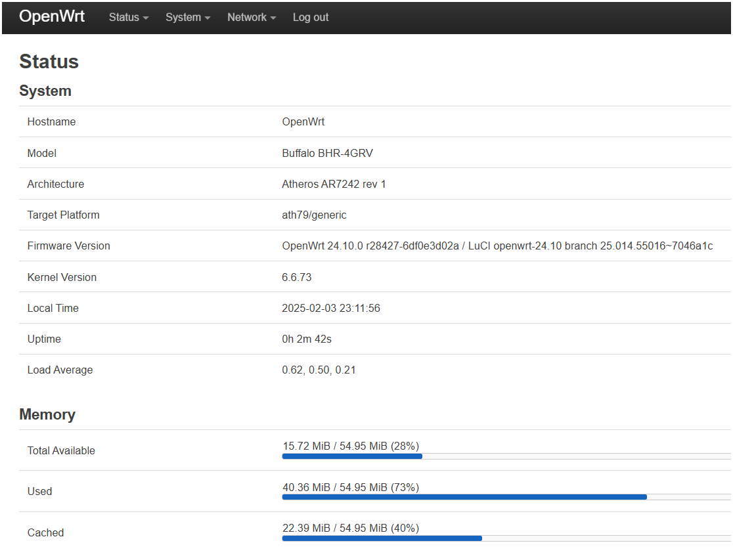Expand the System menu in navigation bar
The height and width of the screenshot is (560, 733).
[187, 17]
